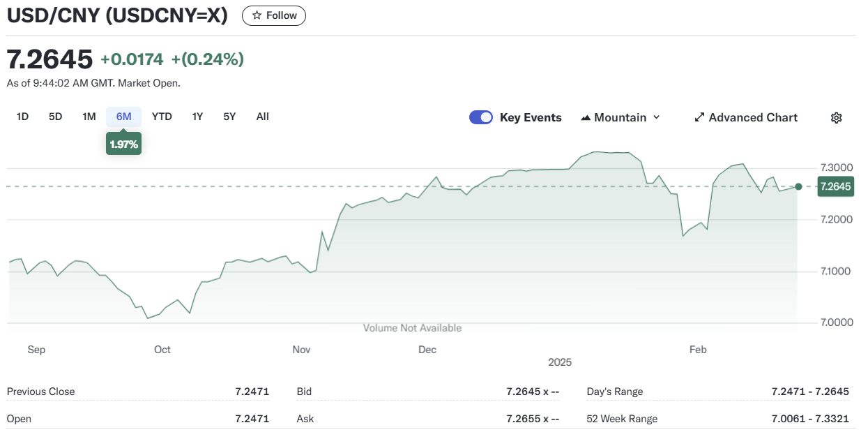Click the star icon in Follow button
868x439 pixels.
[x=257, y=15]
